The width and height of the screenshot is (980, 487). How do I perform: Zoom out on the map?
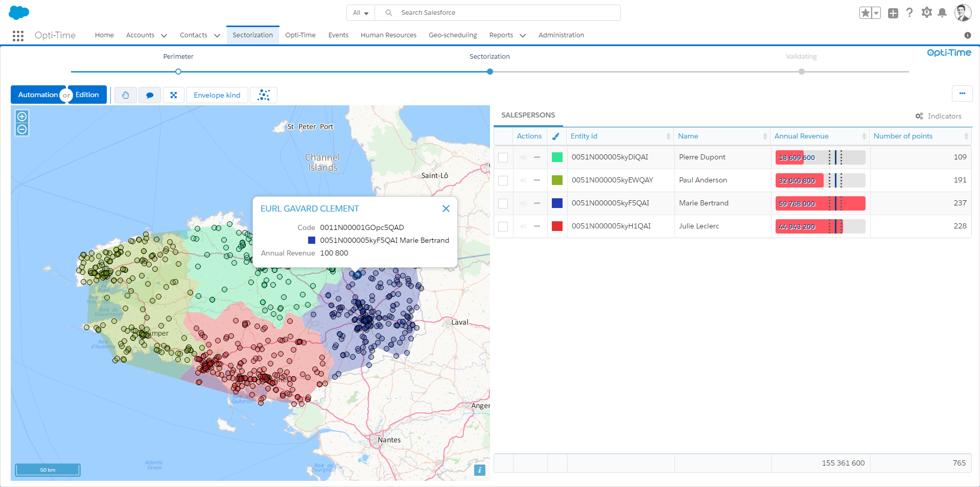pyautogui.click(x=22, y=129)
